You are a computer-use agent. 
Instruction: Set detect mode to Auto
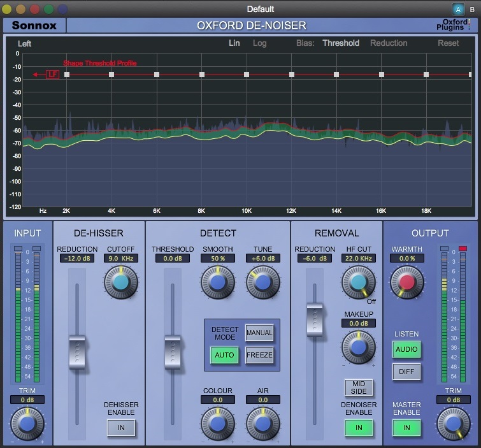tap(224, 355)
